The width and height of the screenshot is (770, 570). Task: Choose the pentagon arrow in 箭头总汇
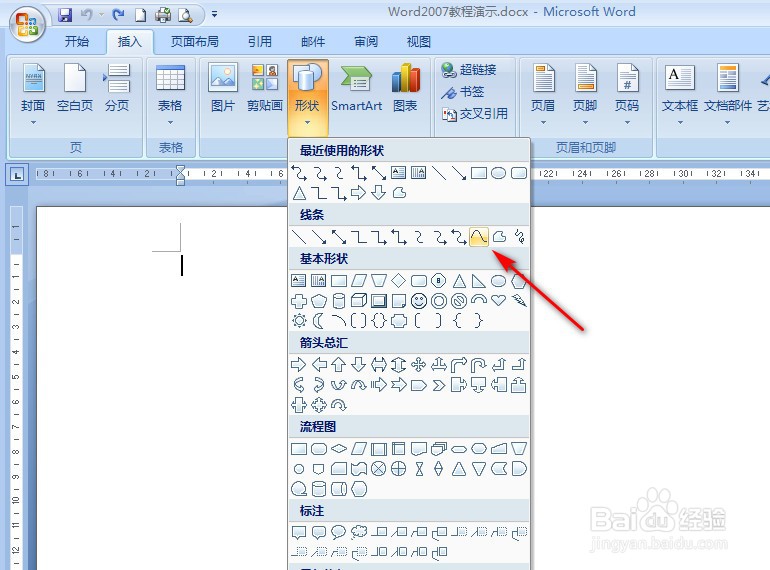(418, 385)
